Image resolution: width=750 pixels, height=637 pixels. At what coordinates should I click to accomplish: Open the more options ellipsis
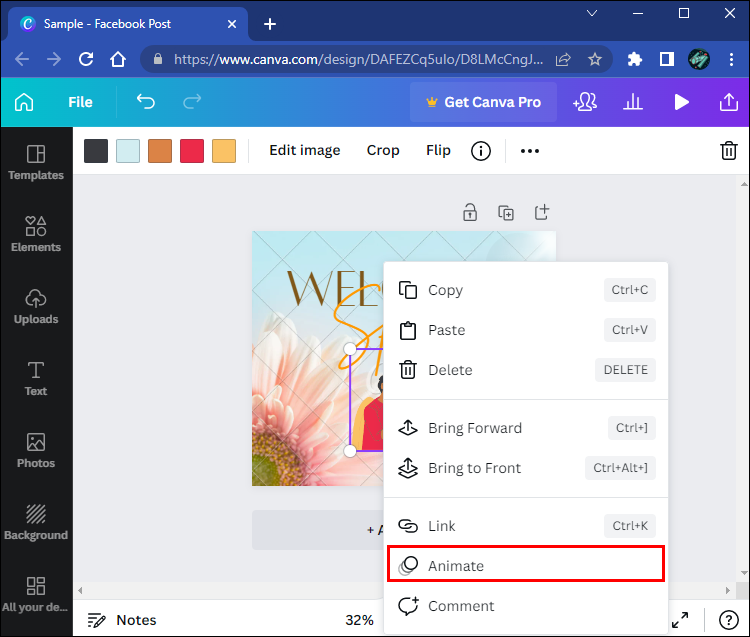[529, 151]
